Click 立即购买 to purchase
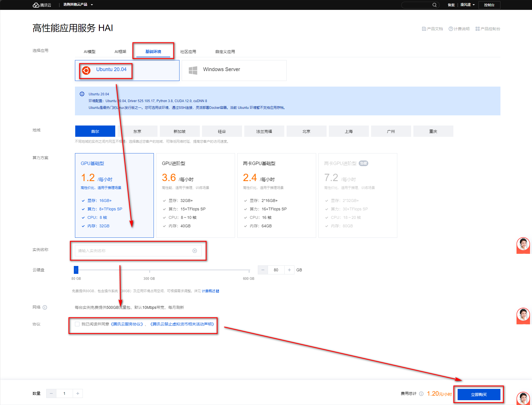Image resolution: width=532 pixels, height=405 pixels. coord(479,395)
